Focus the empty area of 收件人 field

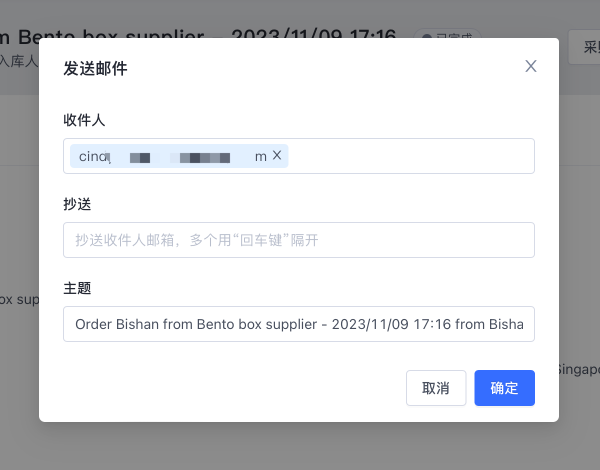tap(411, 156)
